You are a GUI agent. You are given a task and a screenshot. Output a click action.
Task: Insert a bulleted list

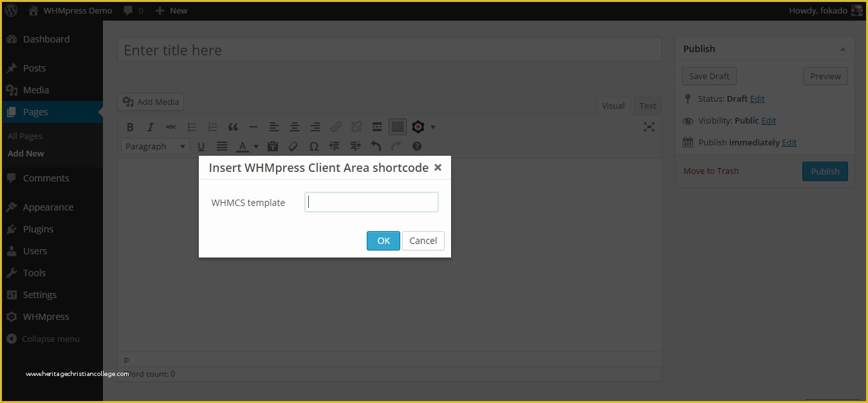click(192, 127)
